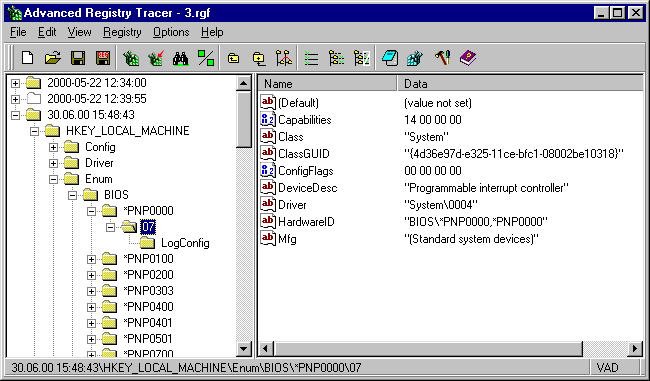650x381 pixels.
Task: Click the ab icon beside DeviceDesc
Action: (268, 188)
